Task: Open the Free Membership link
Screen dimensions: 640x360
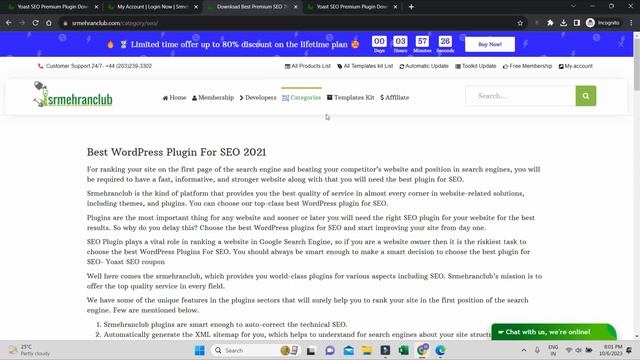Action: 527,66
